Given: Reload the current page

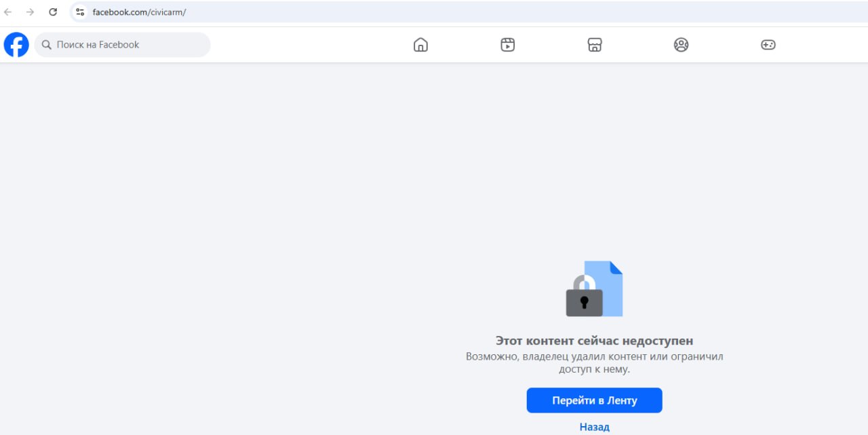Looking at the screenshot, I should click(53, 12).
